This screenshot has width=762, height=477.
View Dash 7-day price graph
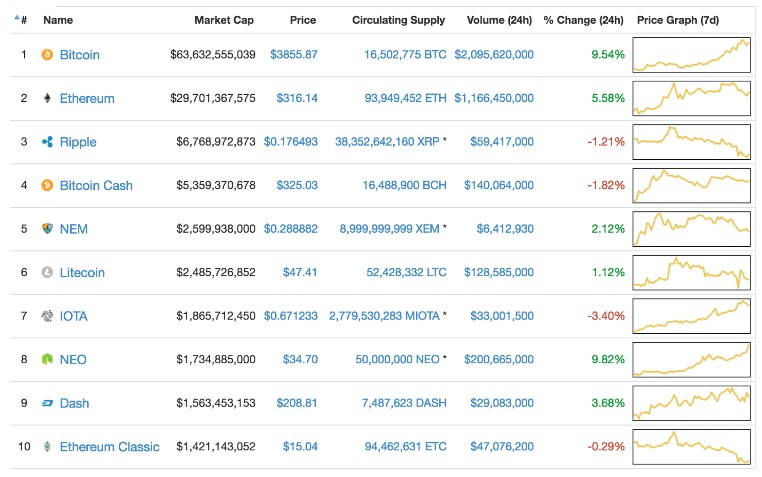pyautogui.click(x=692, y=403)
